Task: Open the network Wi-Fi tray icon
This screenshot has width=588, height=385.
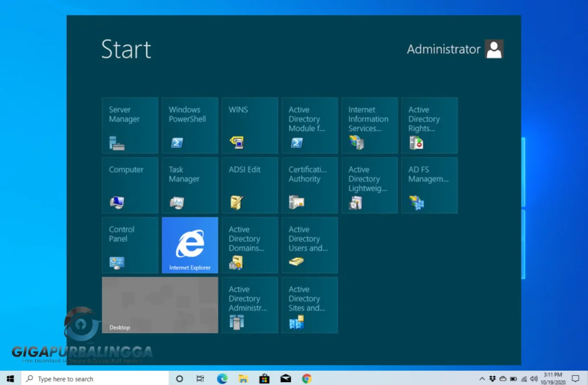Action: (524, 379)
